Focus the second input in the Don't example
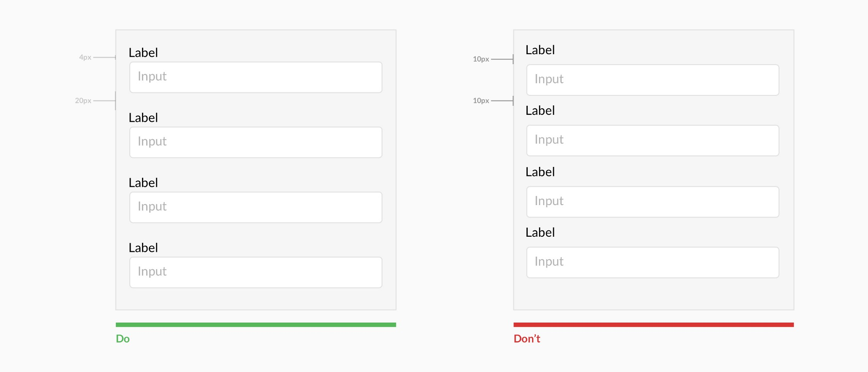The height and width of the screenshot is (372, 868). point(653,140)
